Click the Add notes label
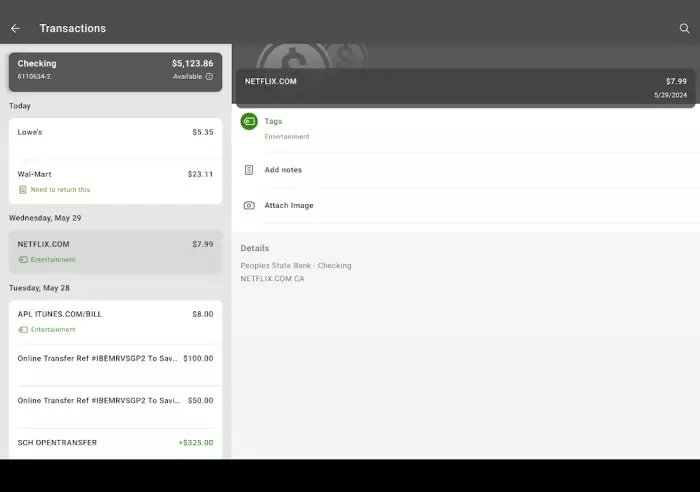Screen dimensions: 700x492 [283, 170]
